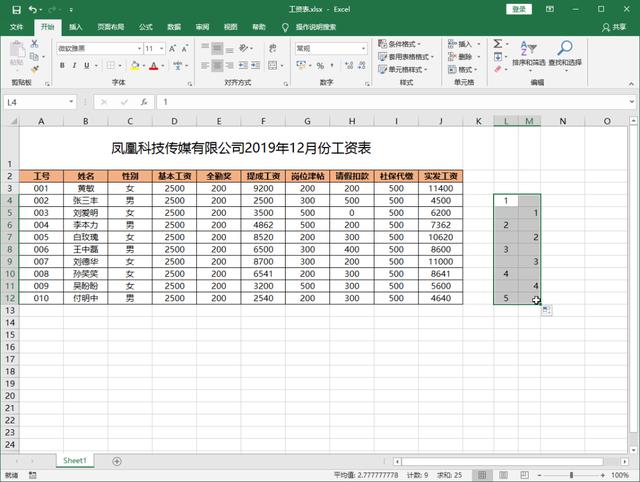Toggle Underline formatting

point(88,66)
